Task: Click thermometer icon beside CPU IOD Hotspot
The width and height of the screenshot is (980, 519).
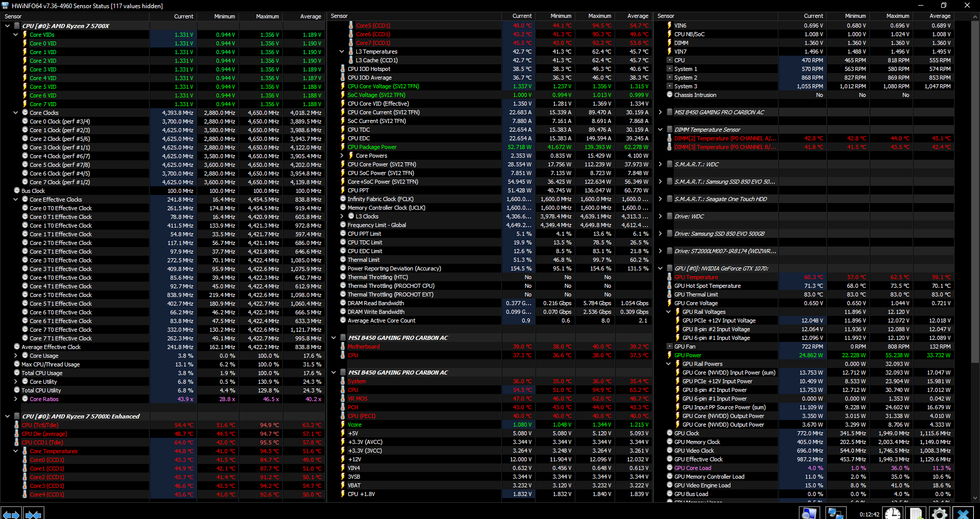Action: 343,69
